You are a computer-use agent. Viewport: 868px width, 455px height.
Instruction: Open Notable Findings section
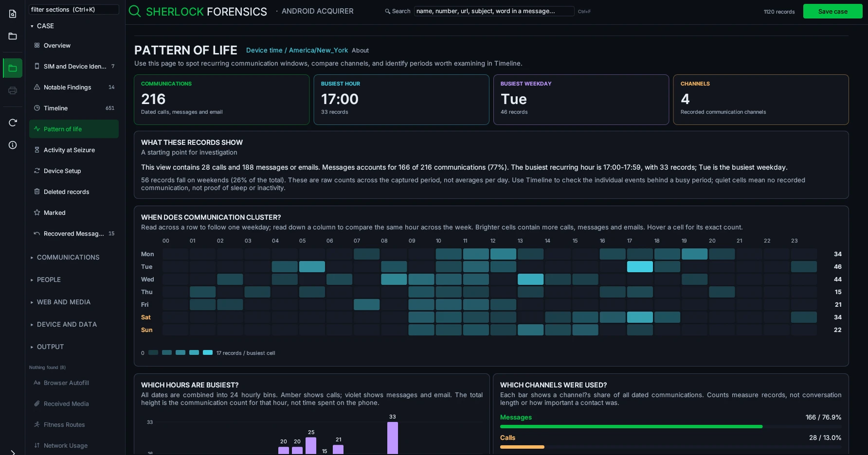pyautogui.click(x=74, y=87)
